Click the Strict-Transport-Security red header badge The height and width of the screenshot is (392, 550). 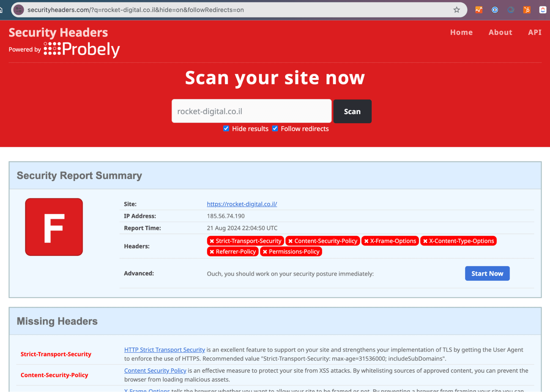coord(245,241)
